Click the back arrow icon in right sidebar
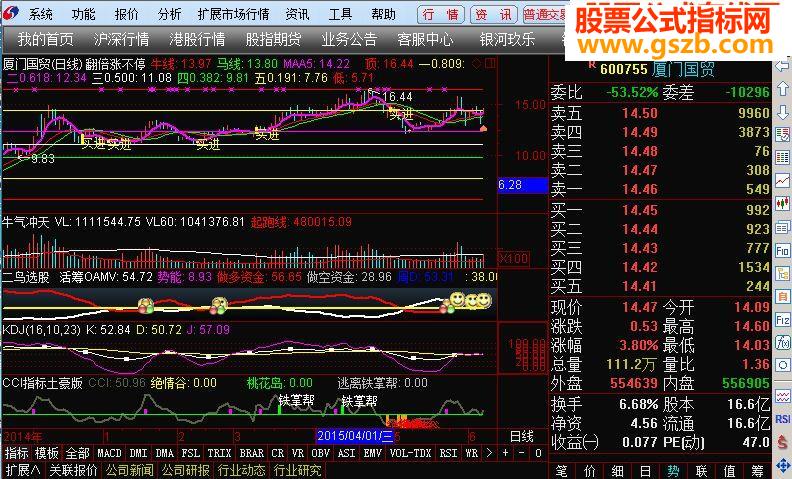792x479 pixels. [x=782, y=67]
